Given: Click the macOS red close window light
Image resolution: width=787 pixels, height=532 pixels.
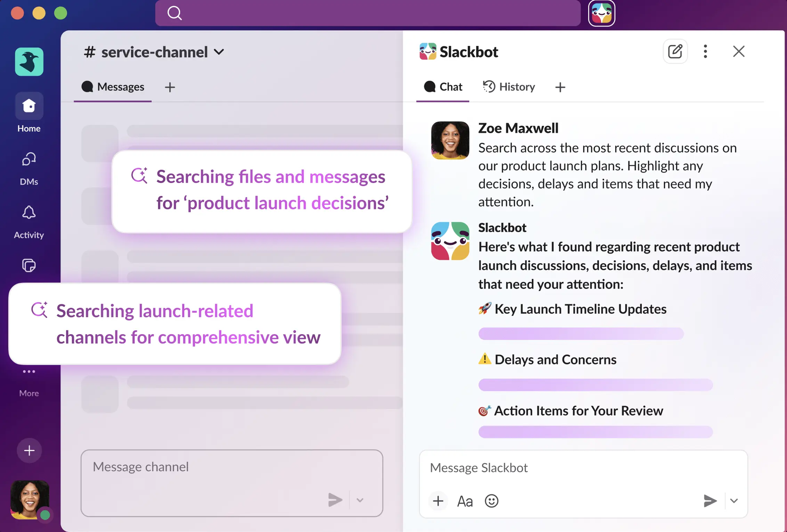Looking at the screenshot, I should [x=17, y=13].
